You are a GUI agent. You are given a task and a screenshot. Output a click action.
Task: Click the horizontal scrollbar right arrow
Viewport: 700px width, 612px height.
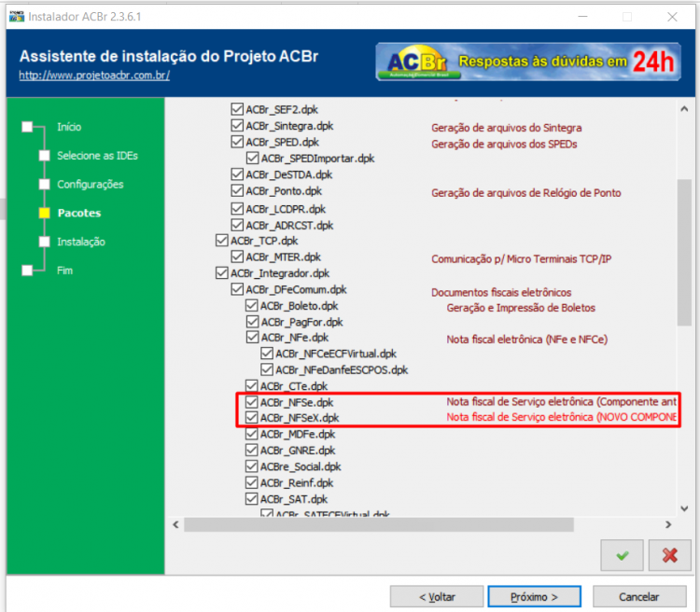coord(668,524)
